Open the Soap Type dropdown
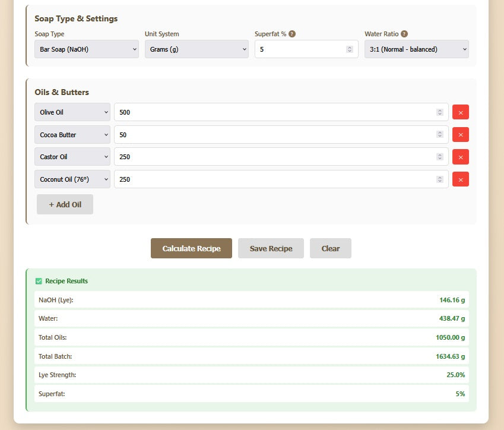This screenshot has width=504, height=430. (x=86, y=49)
